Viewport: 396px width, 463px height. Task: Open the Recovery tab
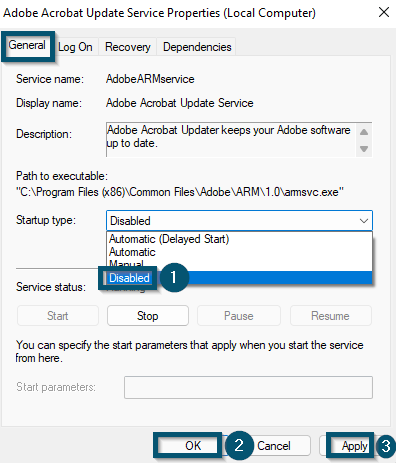pos(128,47)
